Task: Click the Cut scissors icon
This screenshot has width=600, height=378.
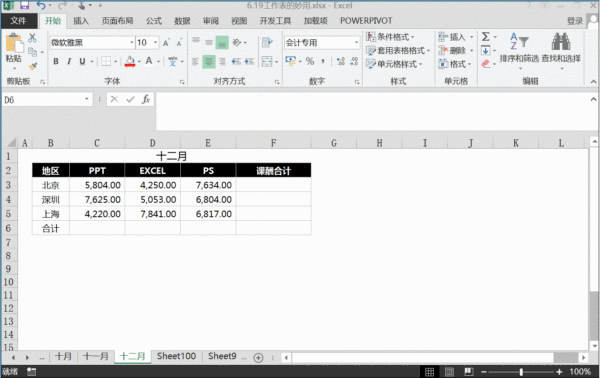Action: point(33,37)
